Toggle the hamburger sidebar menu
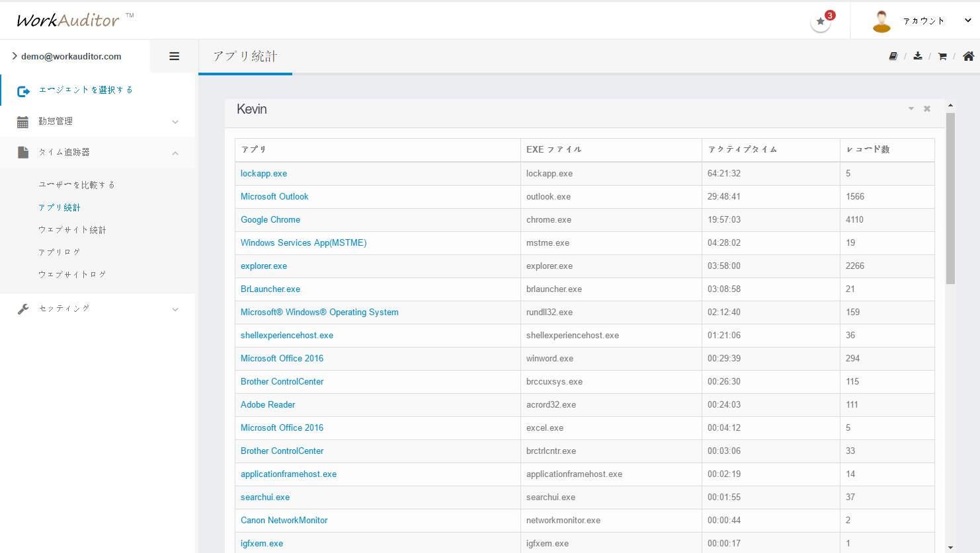Viewport: 980px width, 553px height. point(175,56)
